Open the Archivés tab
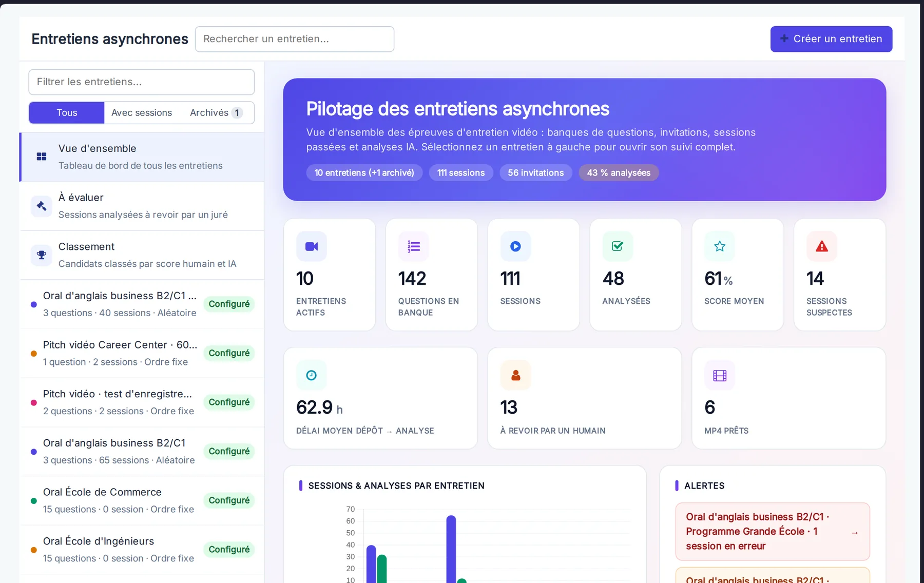 216,112
